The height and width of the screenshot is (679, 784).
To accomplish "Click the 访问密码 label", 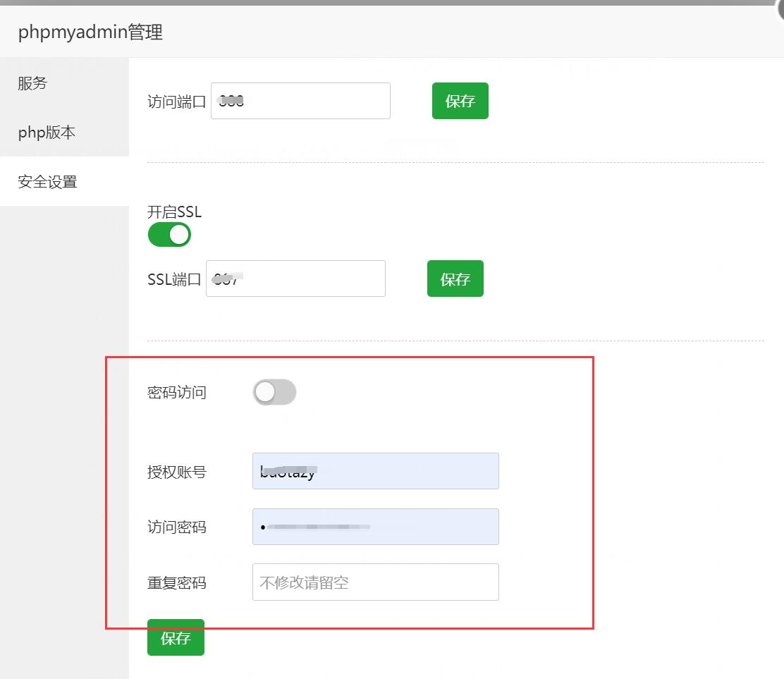I will 177,527.
